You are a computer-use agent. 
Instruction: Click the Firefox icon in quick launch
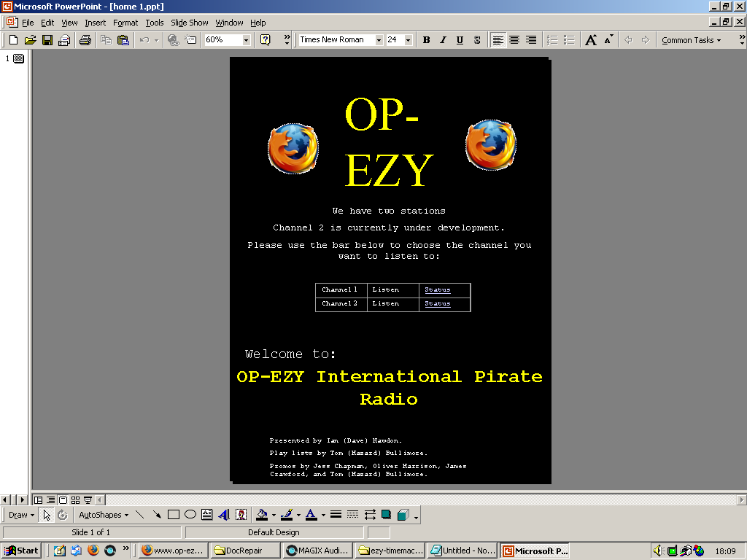(x=93, y=551)
